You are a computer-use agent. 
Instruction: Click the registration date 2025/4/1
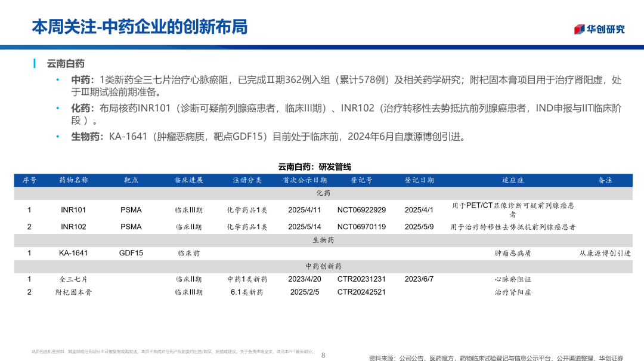pyautogui.click(x=419, y=210)
